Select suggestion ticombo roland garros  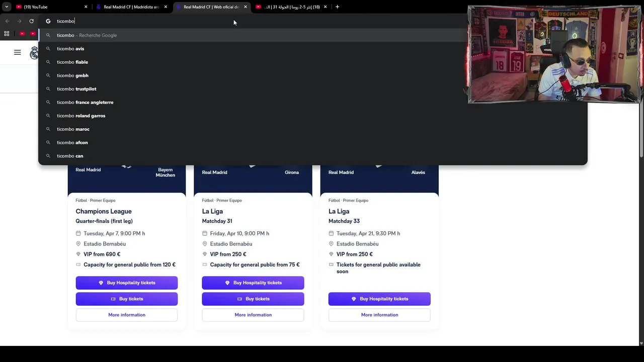point(312,116)
